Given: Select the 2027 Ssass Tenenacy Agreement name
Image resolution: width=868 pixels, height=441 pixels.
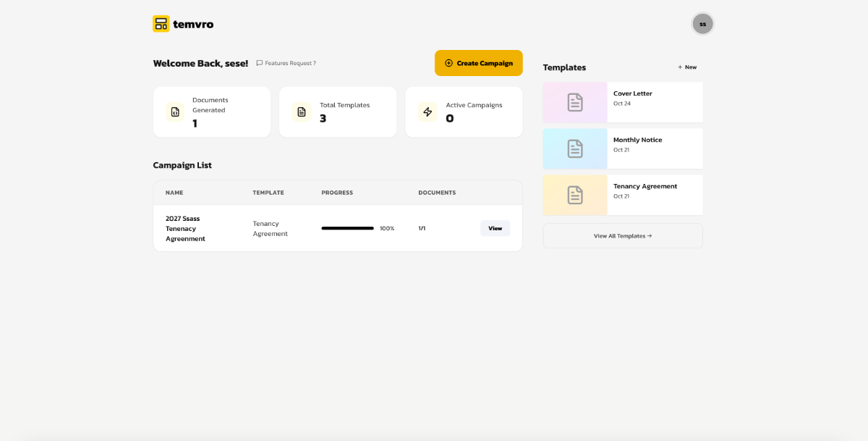Looking at the screenshot, I should pyautogui.click(x=185, y=228).
